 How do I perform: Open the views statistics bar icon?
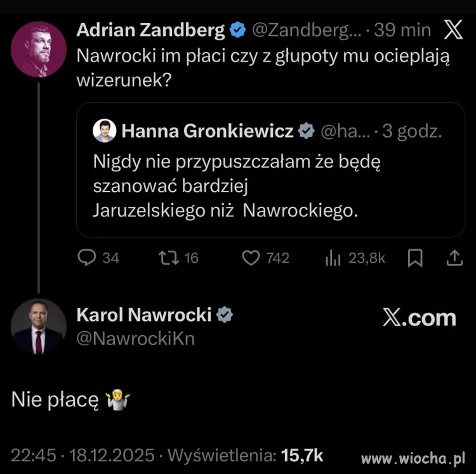(334, 258)
